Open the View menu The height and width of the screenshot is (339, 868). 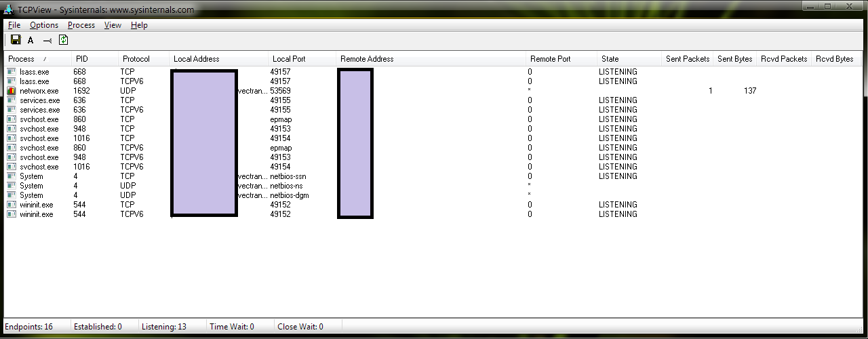pyautogui.click(x=113, y=25)
